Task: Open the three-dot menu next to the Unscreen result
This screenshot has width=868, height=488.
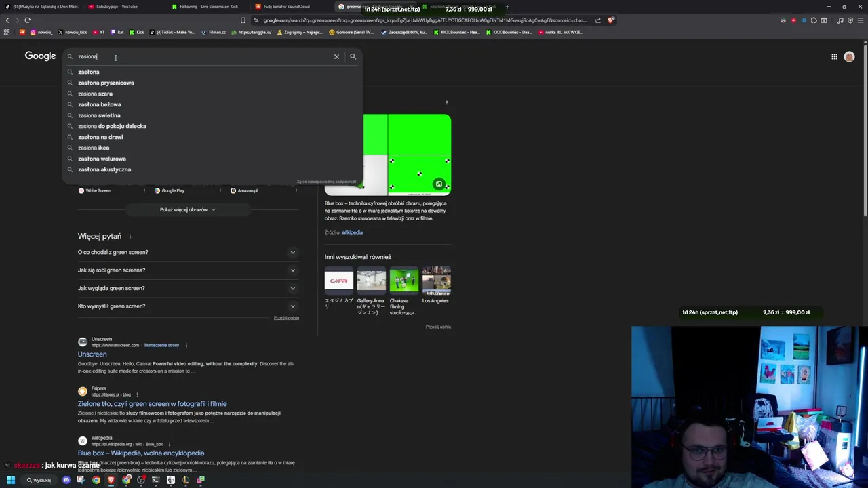Action: [x=186, y=345]
